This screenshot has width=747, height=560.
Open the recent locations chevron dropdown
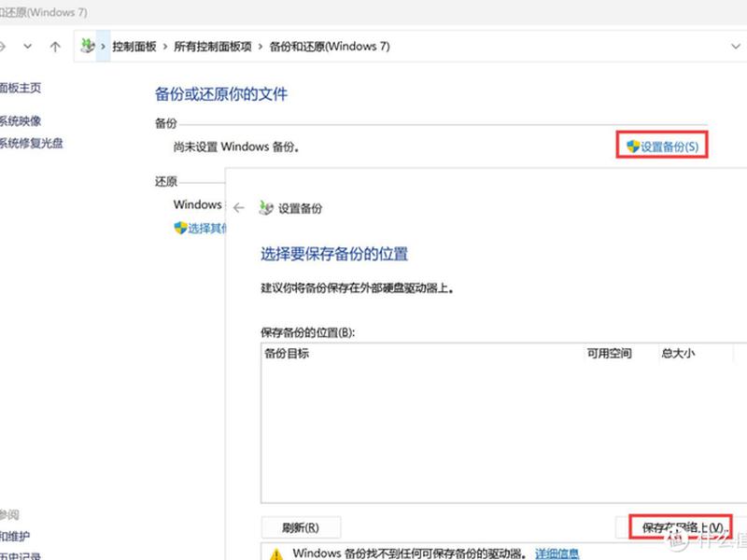coord(28,46)
